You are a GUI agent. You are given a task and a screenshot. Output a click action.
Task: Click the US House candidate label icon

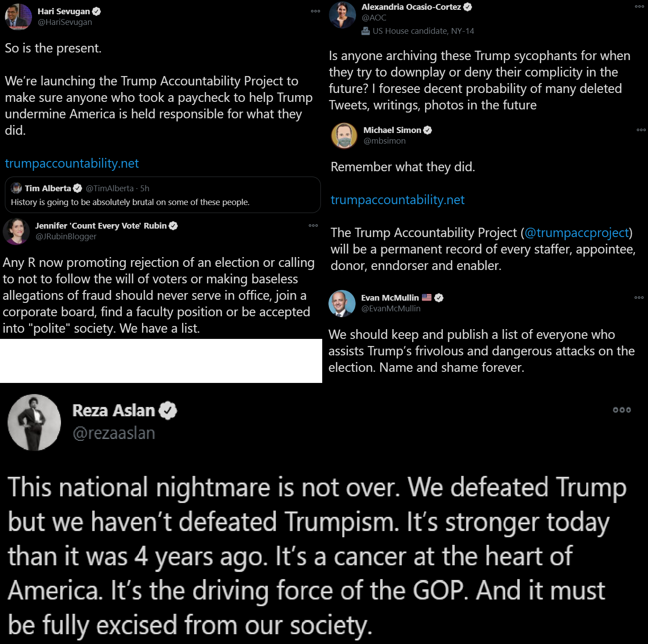coord(365,31)
